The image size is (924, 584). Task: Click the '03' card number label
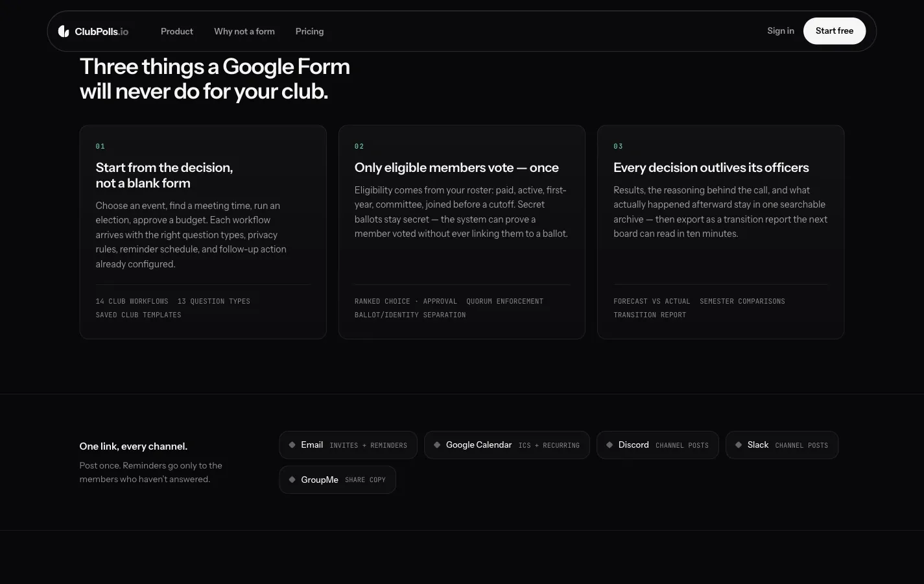618,146
